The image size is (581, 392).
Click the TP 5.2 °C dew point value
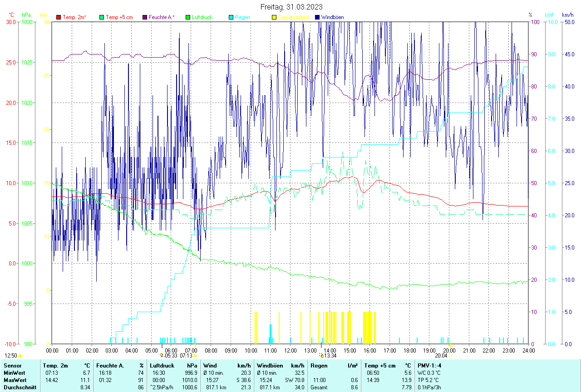click(x=428, y=380)
